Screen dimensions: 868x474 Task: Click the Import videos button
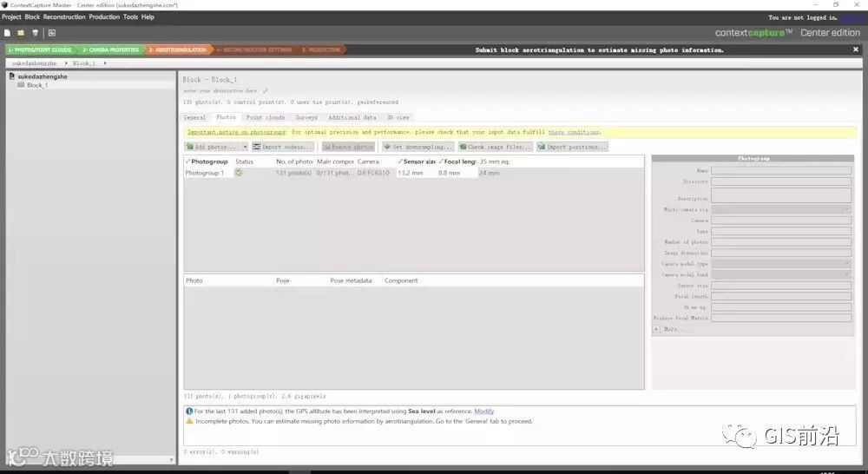click(283, 148)
